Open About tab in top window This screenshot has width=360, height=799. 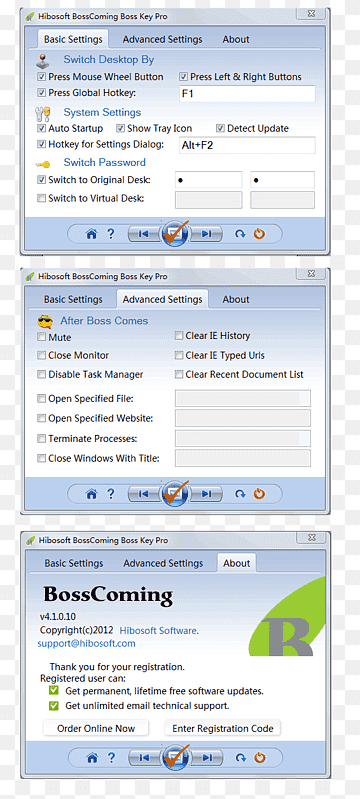(236, 39)
